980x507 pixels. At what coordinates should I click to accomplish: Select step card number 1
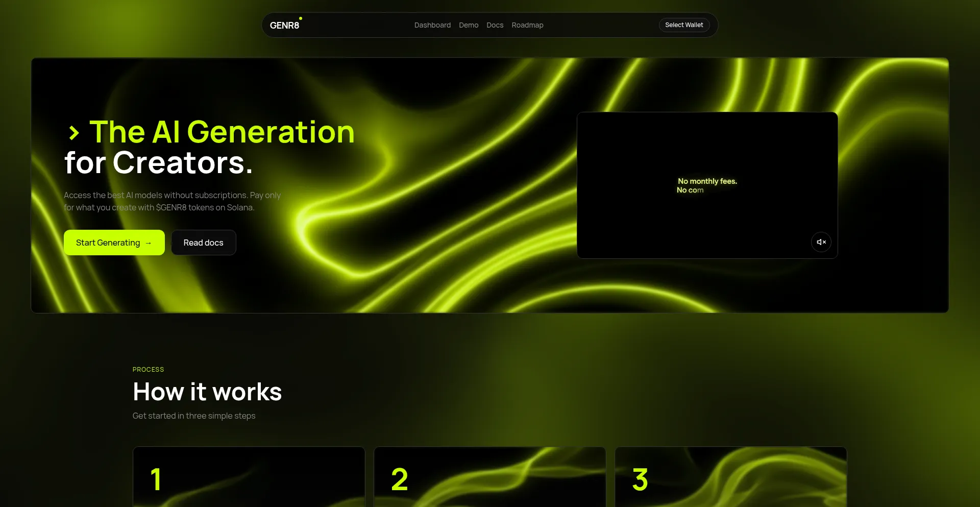point(249,476)
